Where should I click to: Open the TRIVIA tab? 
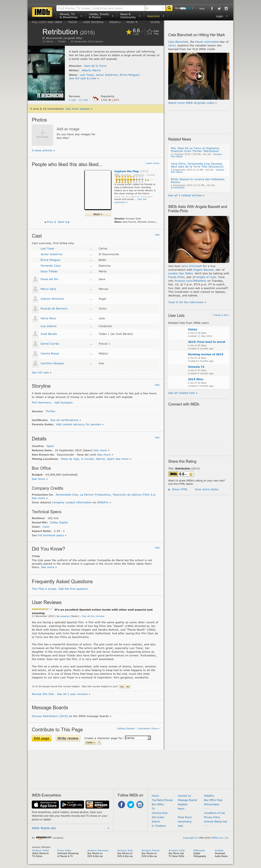tap(72, 22)
